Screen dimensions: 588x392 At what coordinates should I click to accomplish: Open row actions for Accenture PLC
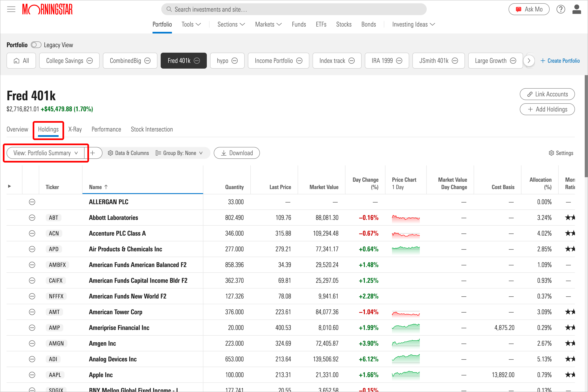click(x=32, y=234)
